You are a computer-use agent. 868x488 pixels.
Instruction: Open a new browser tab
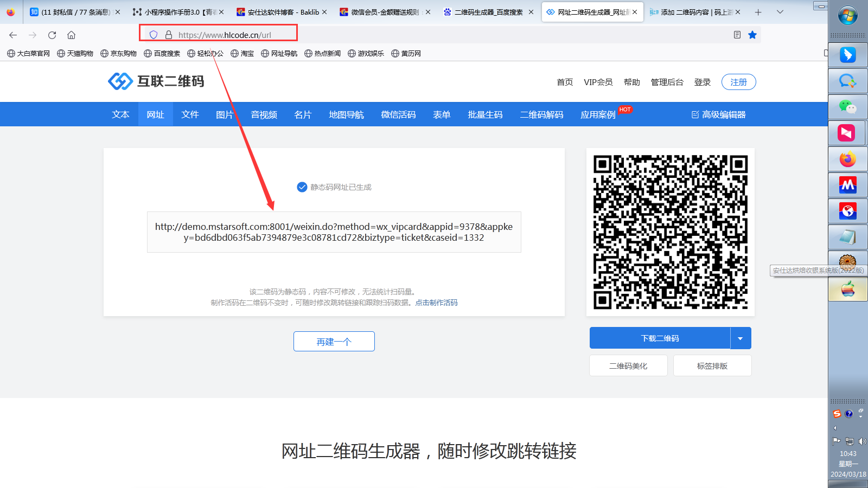click(758, 12)
